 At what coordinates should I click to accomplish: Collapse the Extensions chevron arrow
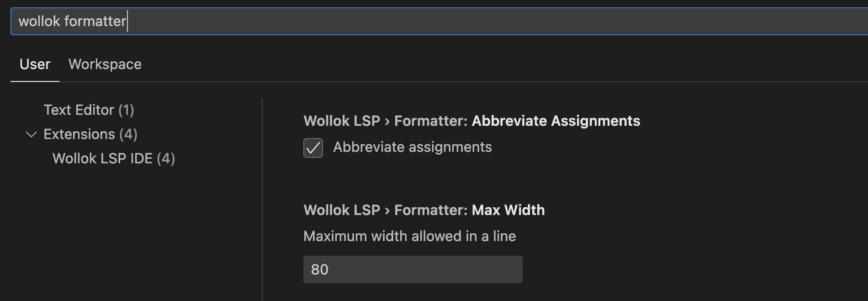[x=32, y=134]
